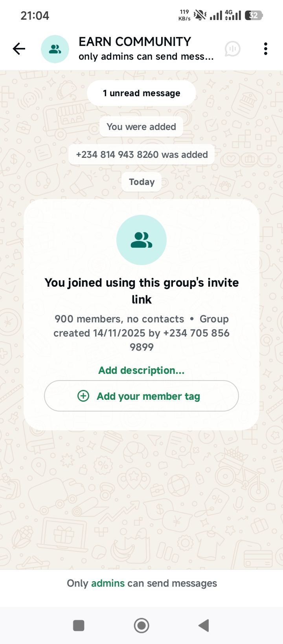Tap the You were added system notice
The height and width of the screenshot is (644, 283).
[141, 126]
